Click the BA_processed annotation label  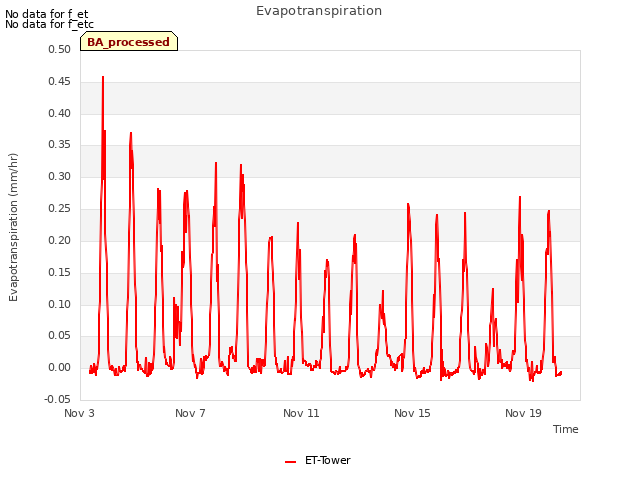pyautogui.click(x=129, y=41)
